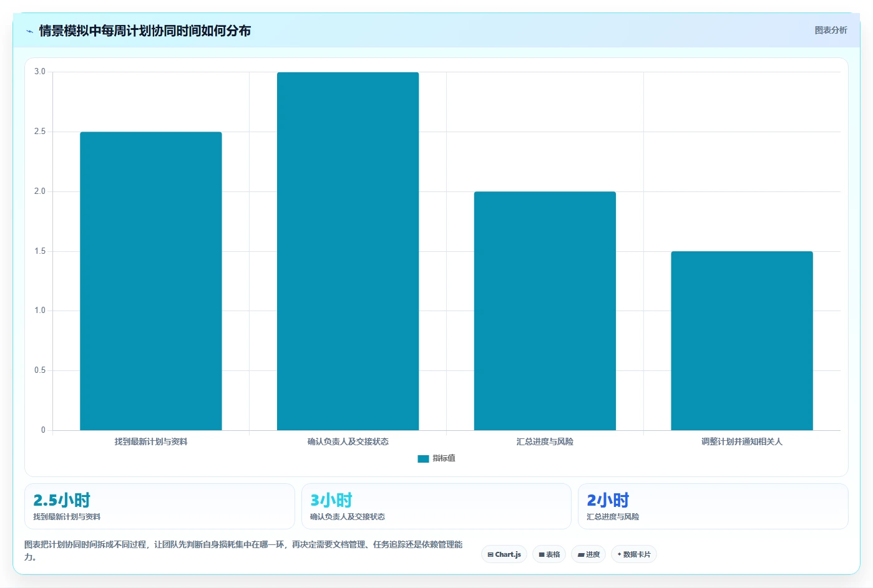The height and width of the screenshot is (588, 873).
Task: Click the Chart.js tag chip
Action: (504, 554)
